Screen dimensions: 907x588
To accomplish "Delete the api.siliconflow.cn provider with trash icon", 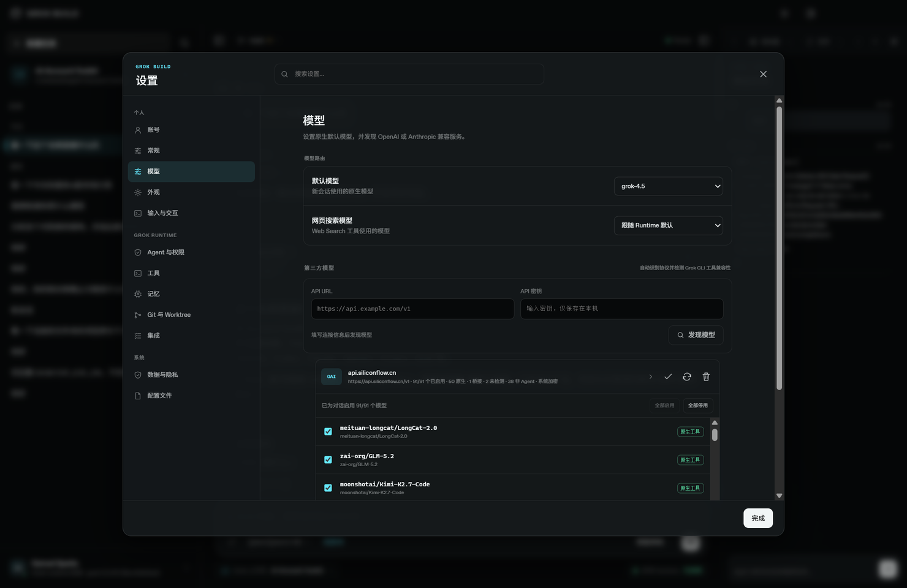I will [706, 377].
